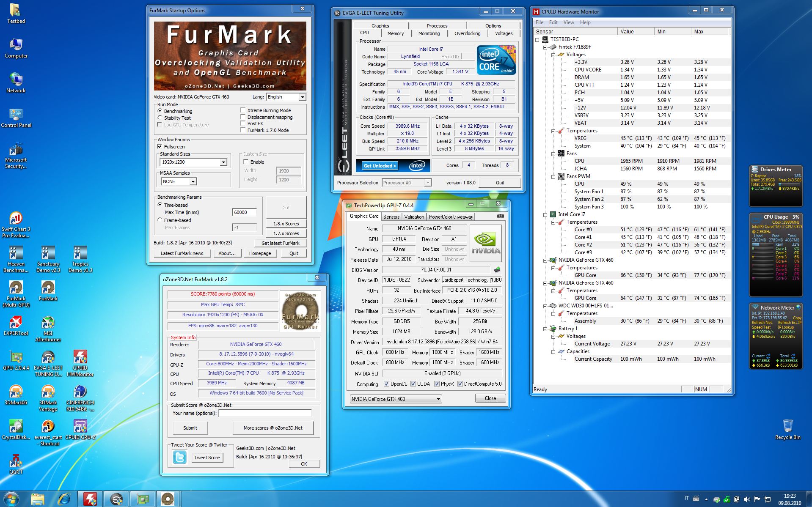Open PowerColor Giveaway tab in GPU-Z
The image size is (812, 507).
coord(451,217)
